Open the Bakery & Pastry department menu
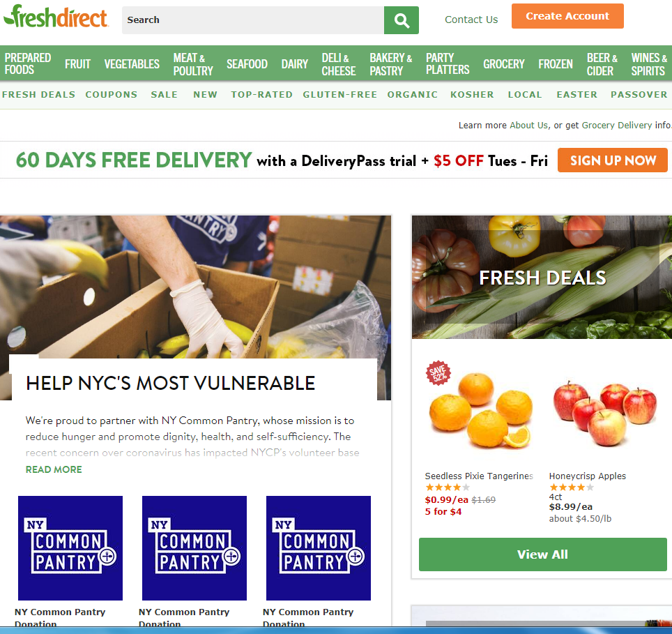The width and height of the screenshot is (672, 634). click(x=391, y=64)
